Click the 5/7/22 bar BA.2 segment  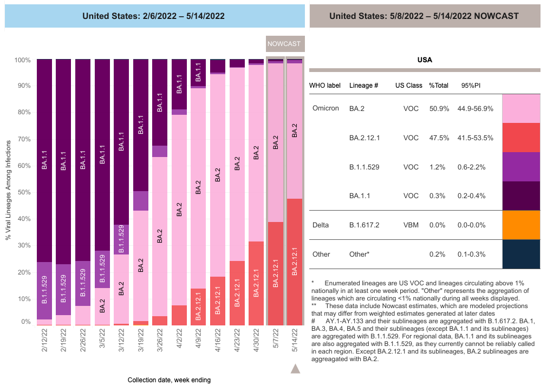click(276, 142)
